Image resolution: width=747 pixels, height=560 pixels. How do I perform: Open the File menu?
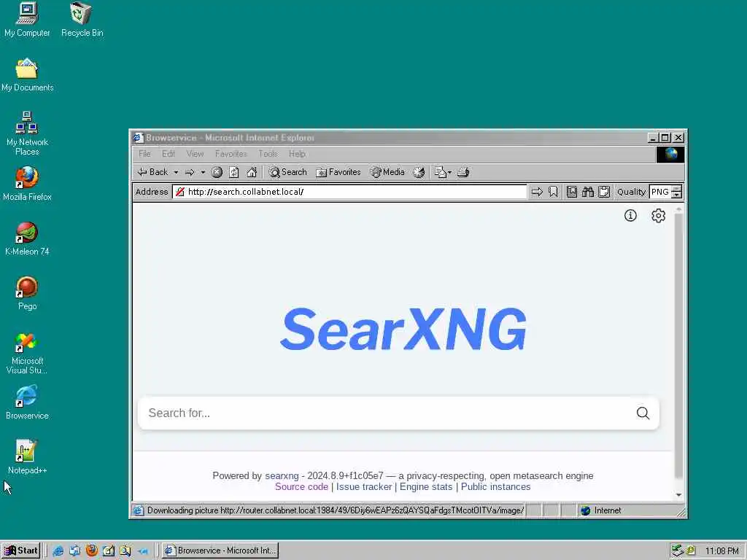click(144, 154)
